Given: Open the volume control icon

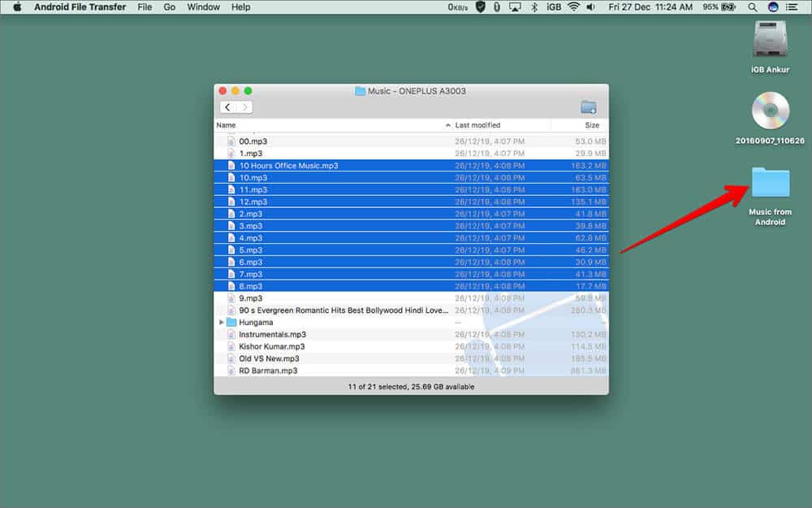Looking at the screenshot, I should point(591,7).
